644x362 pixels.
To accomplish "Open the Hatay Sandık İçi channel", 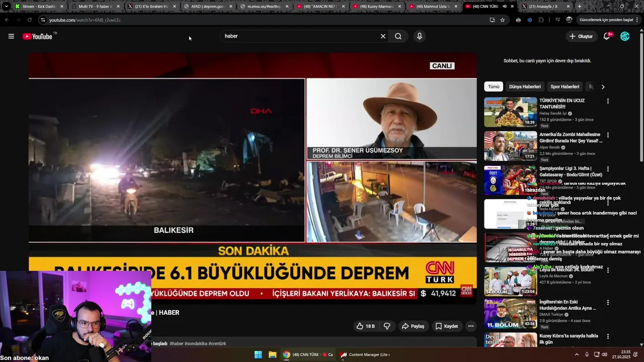I will [553, 114].
